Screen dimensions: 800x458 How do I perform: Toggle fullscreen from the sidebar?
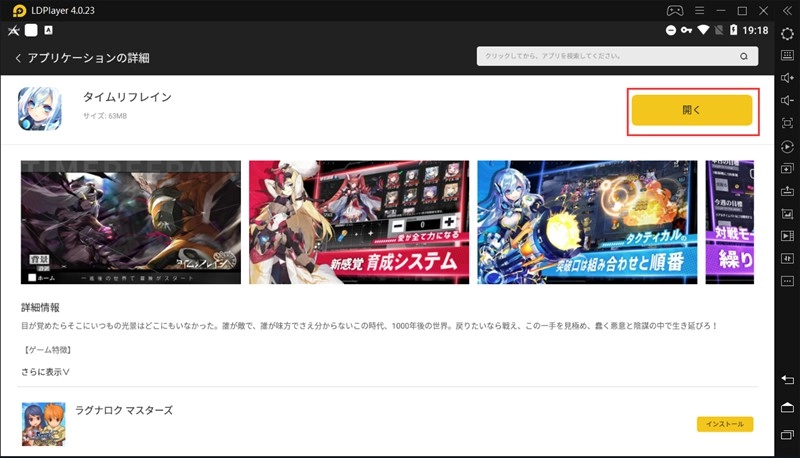pos(787,123)
